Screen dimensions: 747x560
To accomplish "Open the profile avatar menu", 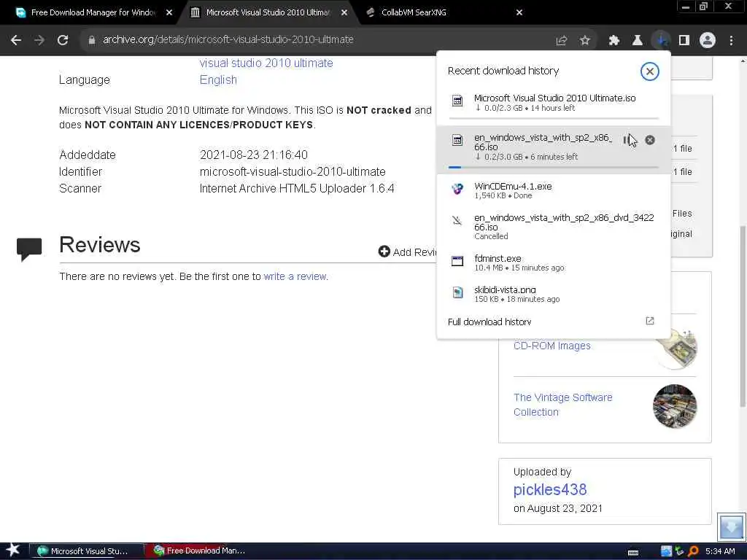I will pos(708,41).
